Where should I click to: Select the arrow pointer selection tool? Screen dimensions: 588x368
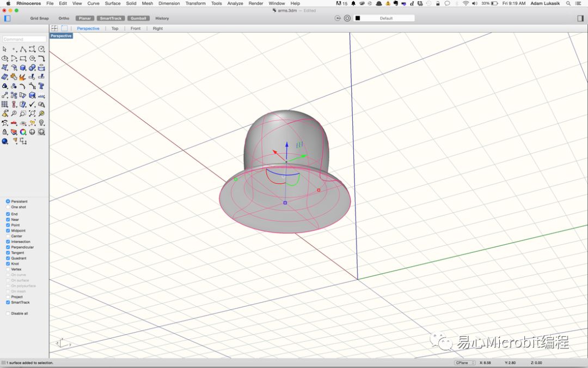(x=5, y=49)
